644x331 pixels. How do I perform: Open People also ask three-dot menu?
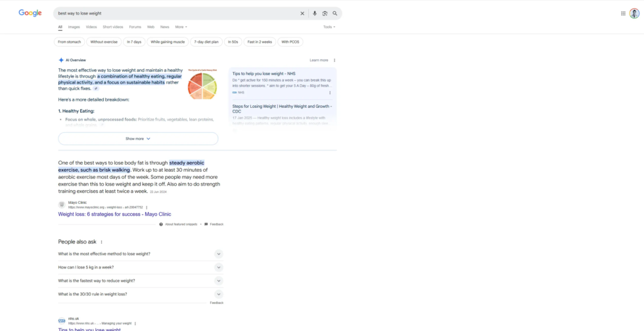click(x=101, y=242)
